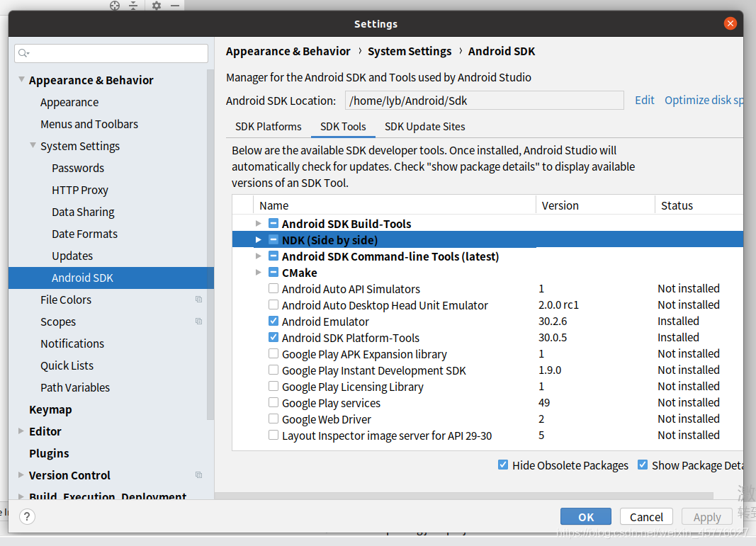Focus the settings search field
Image resolution: width=756 pixels, height=546 pixels.
point(111,53)
